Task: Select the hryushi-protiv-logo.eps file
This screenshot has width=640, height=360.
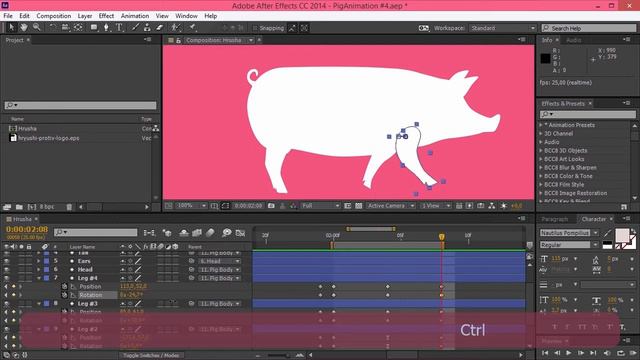Action: pos(49,138)
